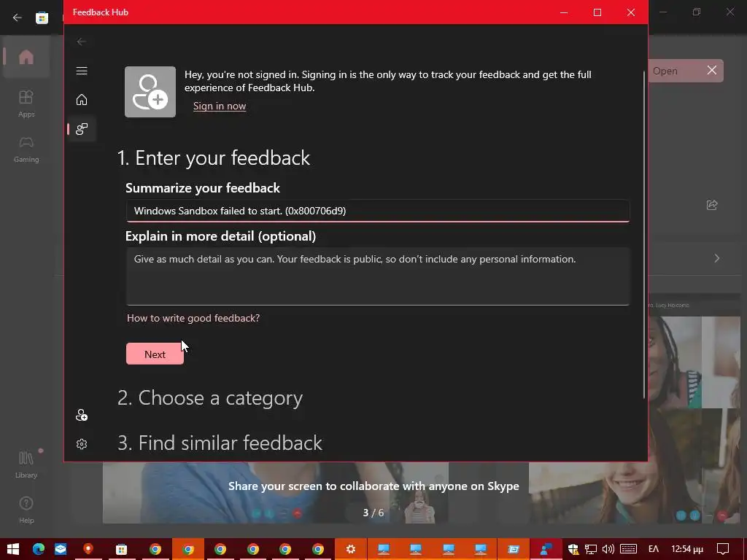
Task: Open the volume speaker tray icon
Action: 608,549
